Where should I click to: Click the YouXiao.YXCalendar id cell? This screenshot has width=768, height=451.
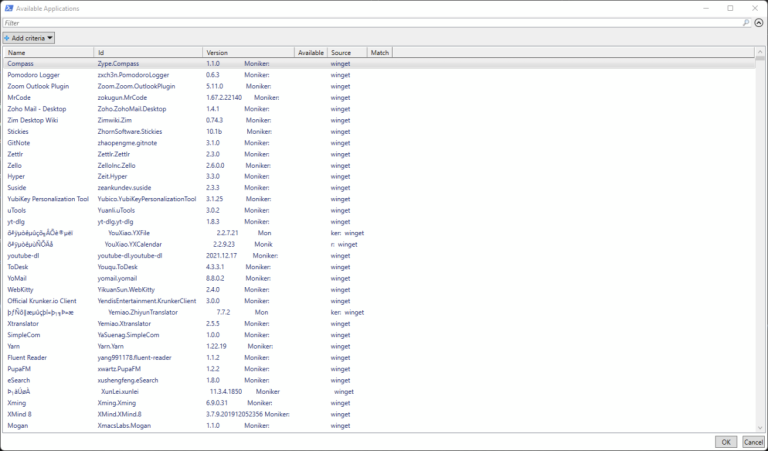[133, 244]
